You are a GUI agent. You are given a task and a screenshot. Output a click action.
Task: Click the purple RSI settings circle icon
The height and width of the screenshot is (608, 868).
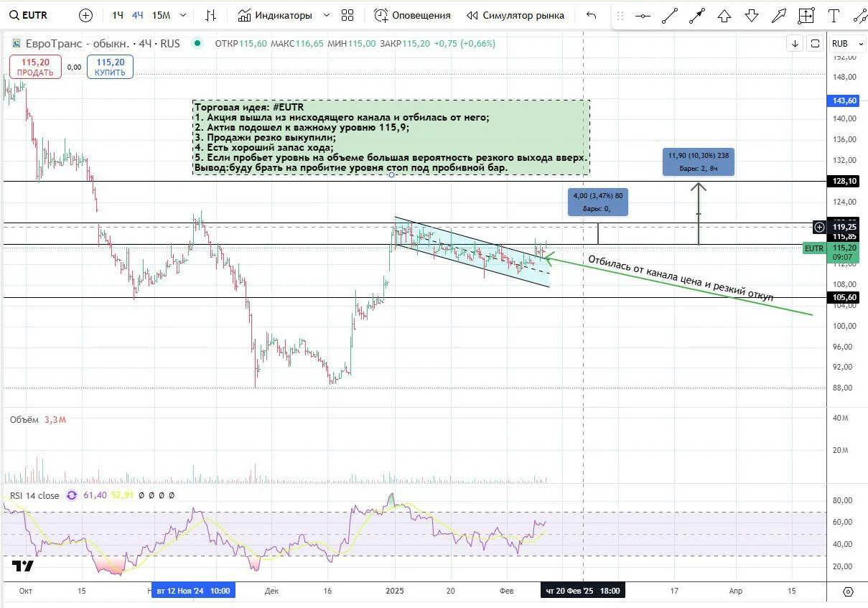tap(72, 495)
